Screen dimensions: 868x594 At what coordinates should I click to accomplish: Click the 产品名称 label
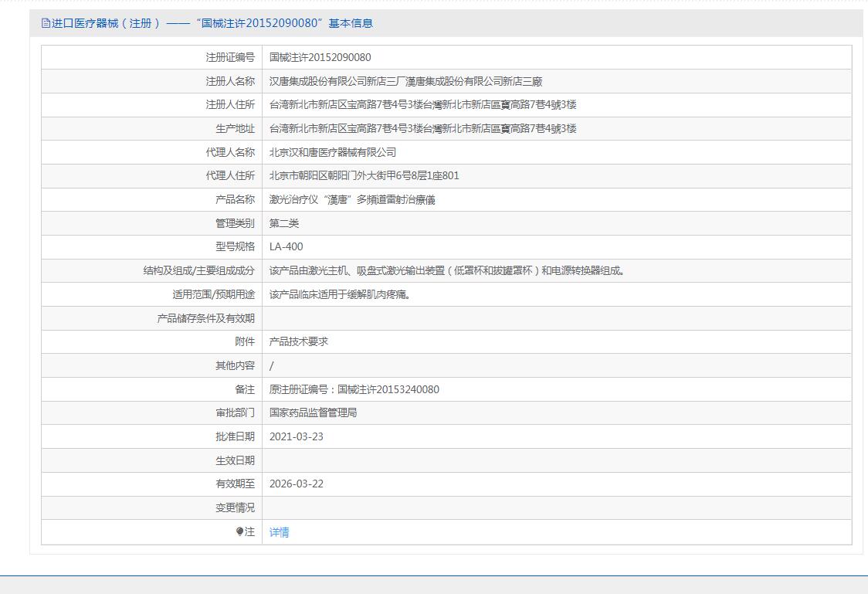[235, 199]
